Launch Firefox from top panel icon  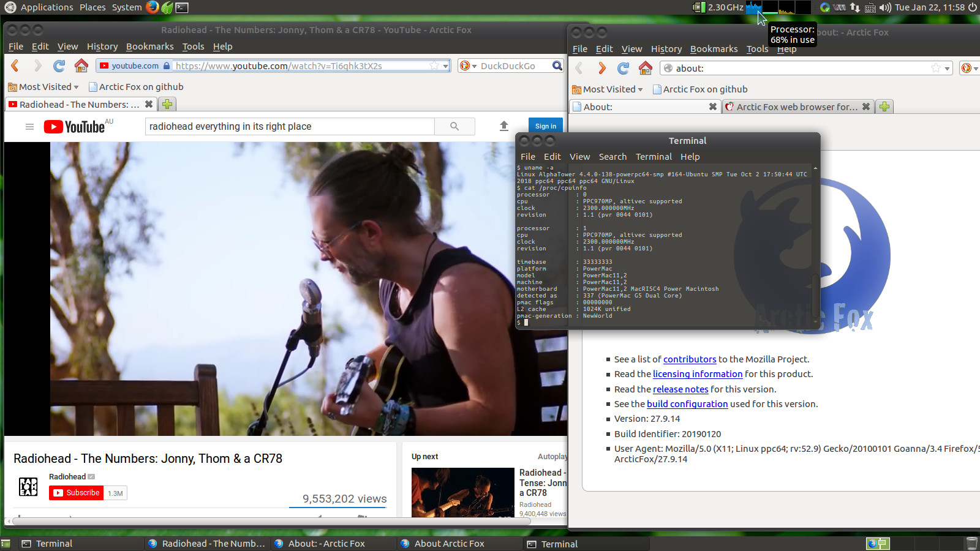point(152,7)
